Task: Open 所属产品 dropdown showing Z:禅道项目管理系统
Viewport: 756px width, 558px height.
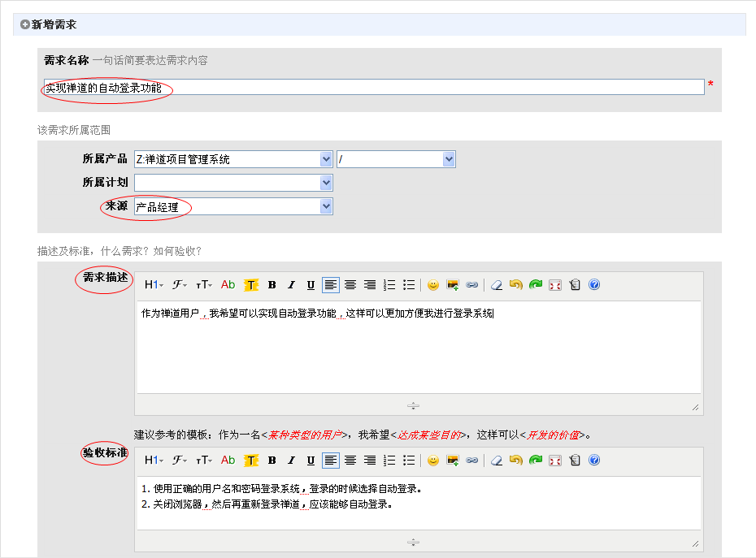Action: pos(233,159)
